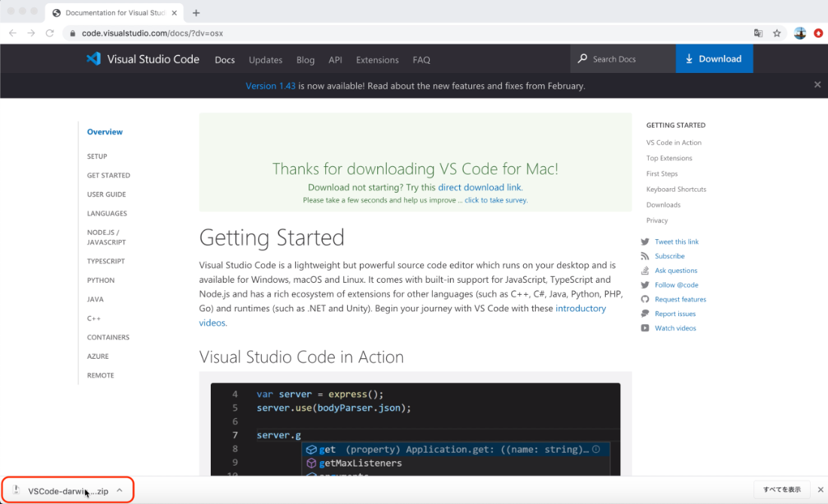Jump to Privacy section link
The width and height of the screenshot is (828, 504).
coord(657,220)
